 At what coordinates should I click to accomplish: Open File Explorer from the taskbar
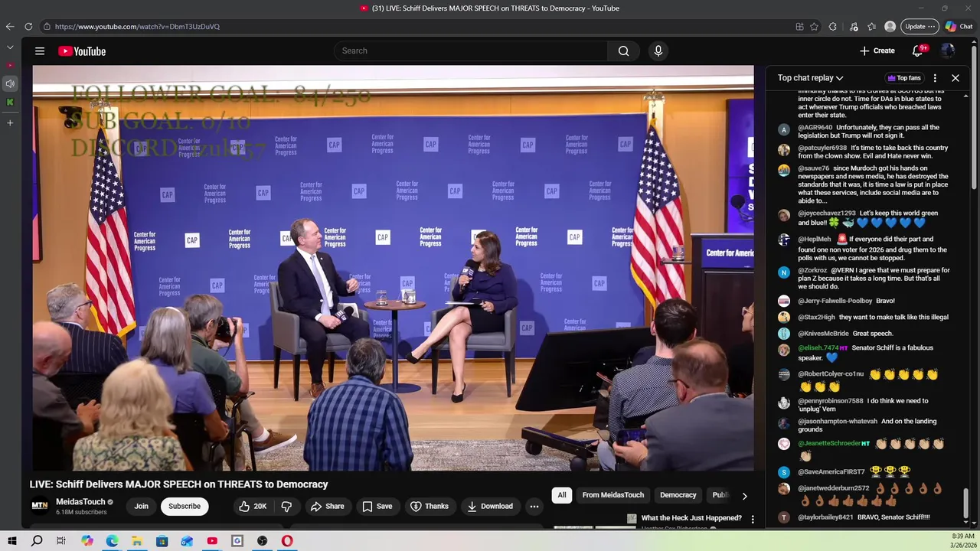pos(136,541)
